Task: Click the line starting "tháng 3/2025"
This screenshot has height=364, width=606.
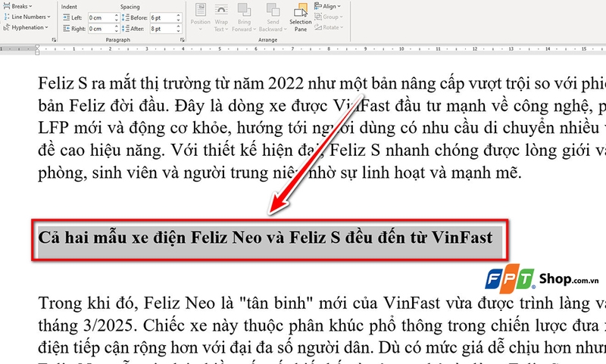Action: tap(322, 326)
